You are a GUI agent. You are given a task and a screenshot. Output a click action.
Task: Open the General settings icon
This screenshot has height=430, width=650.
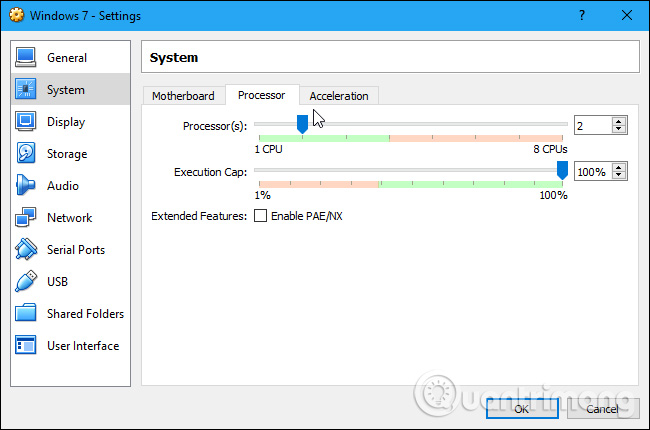click(x=25, y=57)
